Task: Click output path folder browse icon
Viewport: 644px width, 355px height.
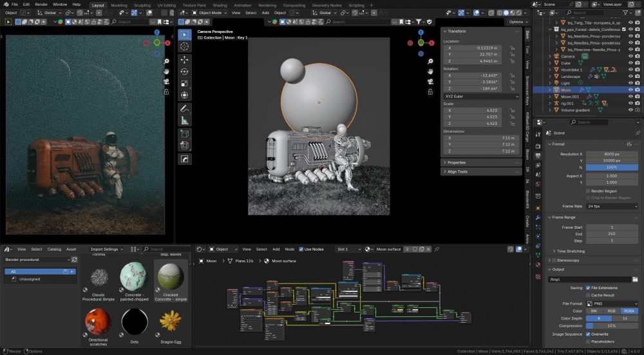Action: pyautogui.click(x=635, y=280)
